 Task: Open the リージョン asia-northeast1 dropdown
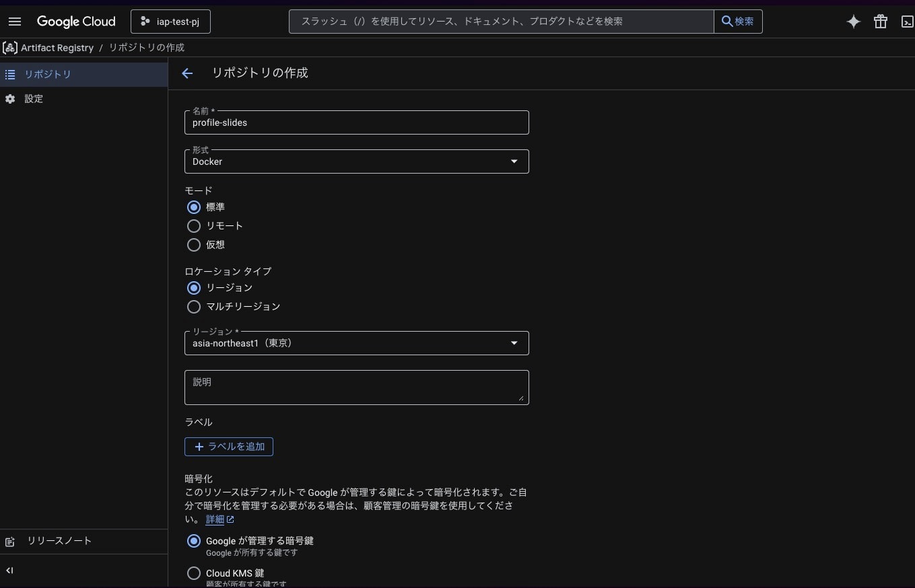point(356,343)
